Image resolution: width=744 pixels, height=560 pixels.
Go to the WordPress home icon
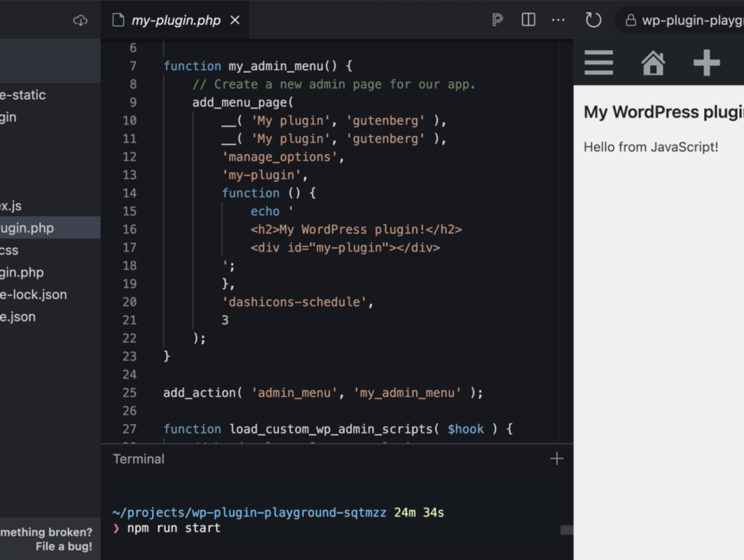click(x=654, y=62)
